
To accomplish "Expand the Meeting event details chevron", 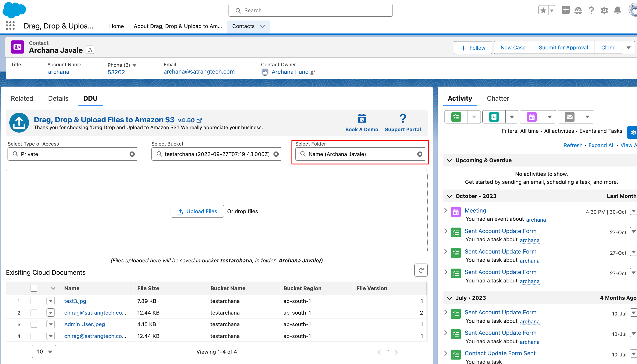I will pyautogui.click(x=445, y=210).
